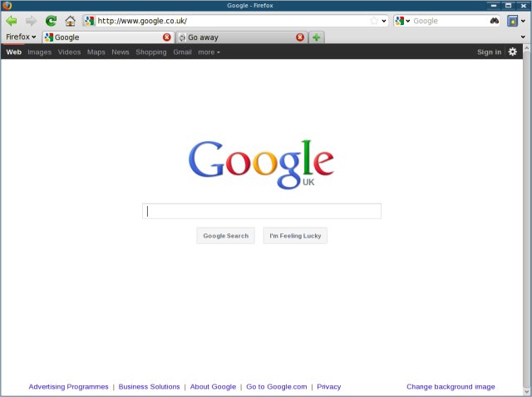Open the bookmarks toolbar button

[512, 21]
